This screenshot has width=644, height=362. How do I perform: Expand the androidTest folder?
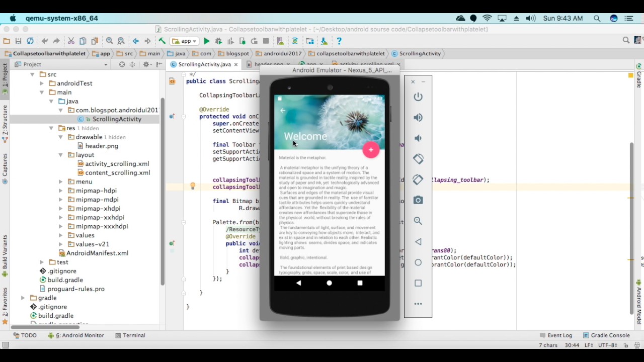(42, 83)
